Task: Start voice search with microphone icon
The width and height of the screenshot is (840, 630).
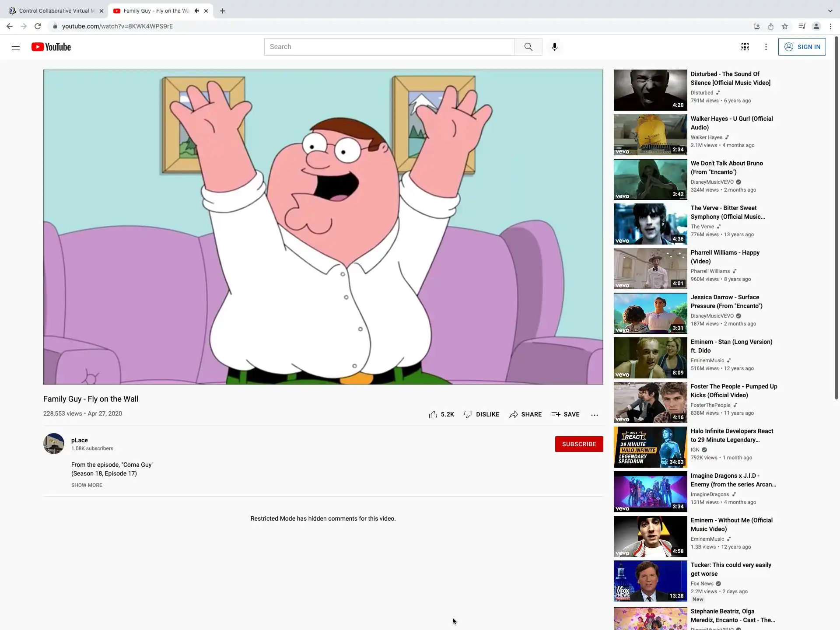Action: point(554,47)
